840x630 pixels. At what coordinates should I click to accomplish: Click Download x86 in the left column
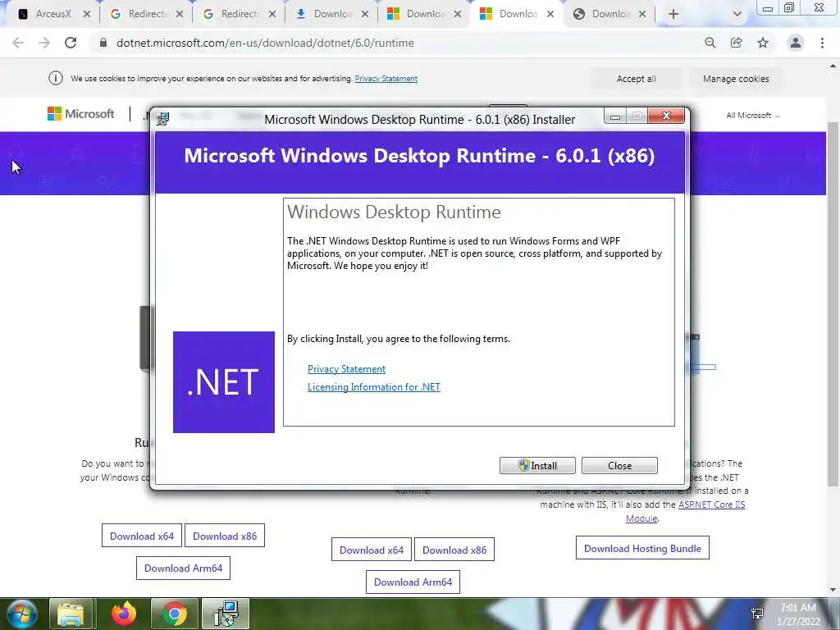click(225, 536)
